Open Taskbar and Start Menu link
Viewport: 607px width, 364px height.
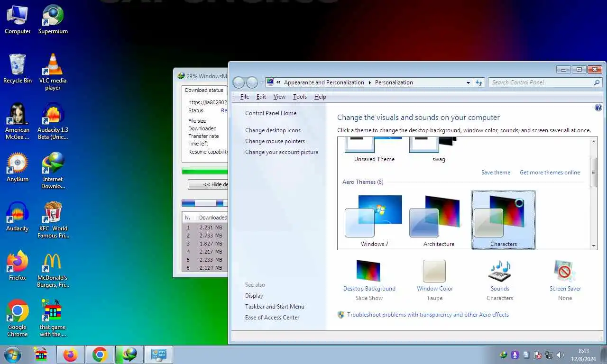[x=275, y=307]
